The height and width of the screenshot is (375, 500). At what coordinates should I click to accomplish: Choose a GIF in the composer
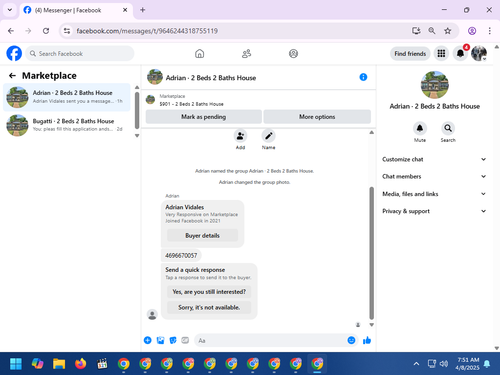(x=185, y=340)
